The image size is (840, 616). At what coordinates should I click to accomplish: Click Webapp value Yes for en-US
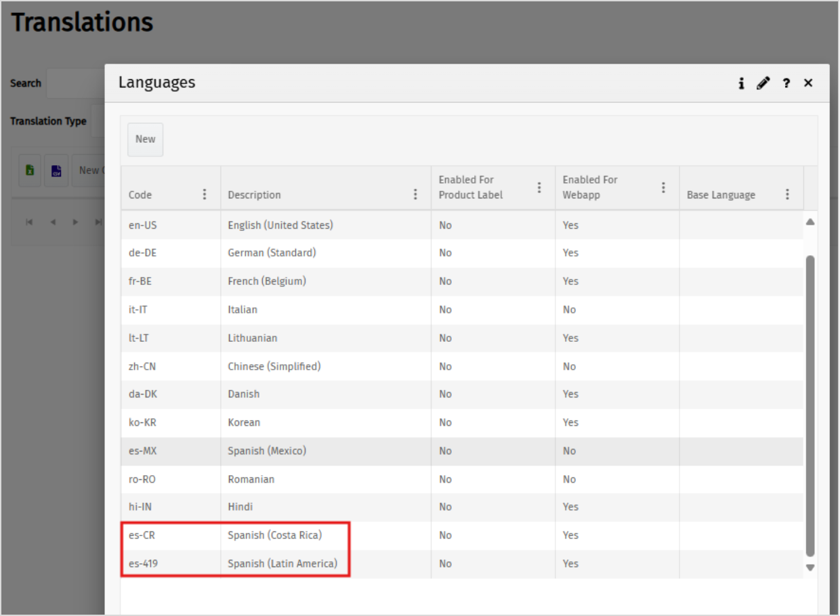[x=570, y=225]
